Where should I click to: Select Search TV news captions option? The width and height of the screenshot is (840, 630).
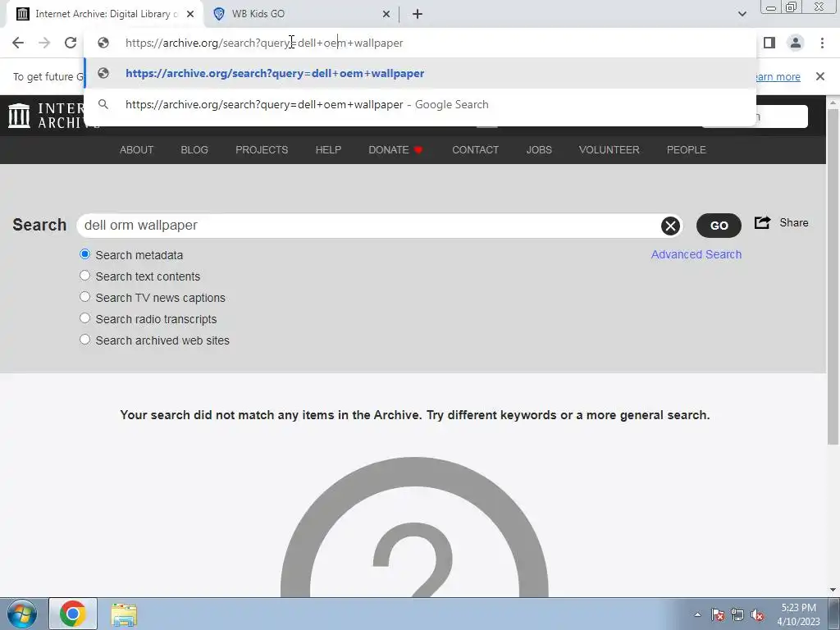click(x=84, y=297)
